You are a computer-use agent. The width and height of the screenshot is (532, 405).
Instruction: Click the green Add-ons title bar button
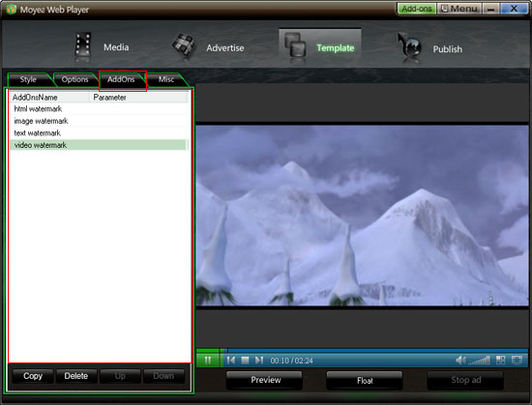pyautogui.click(x=417, y=9)
